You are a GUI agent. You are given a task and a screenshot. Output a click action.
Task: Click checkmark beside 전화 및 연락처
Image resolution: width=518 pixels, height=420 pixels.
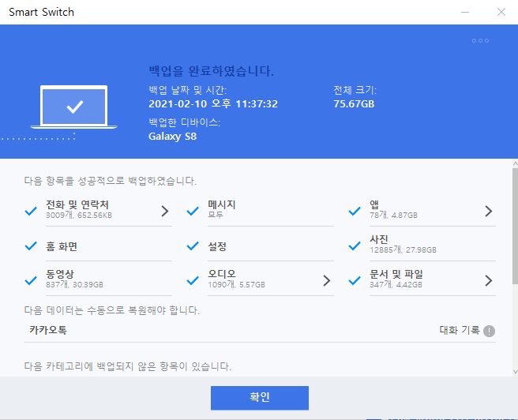tap(31, 211)
